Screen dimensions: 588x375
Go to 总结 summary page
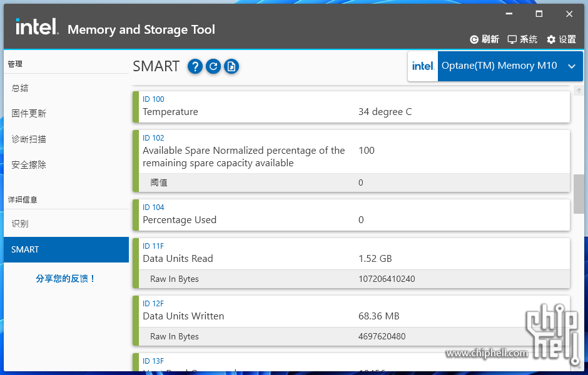(20, 88)
